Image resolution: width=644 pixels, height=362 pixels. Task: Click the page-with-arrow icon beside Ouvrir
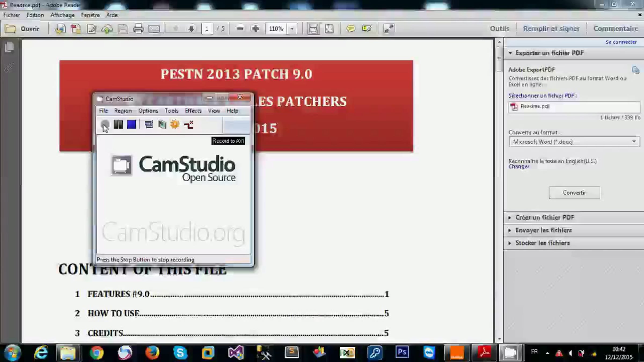pos(60,29)
